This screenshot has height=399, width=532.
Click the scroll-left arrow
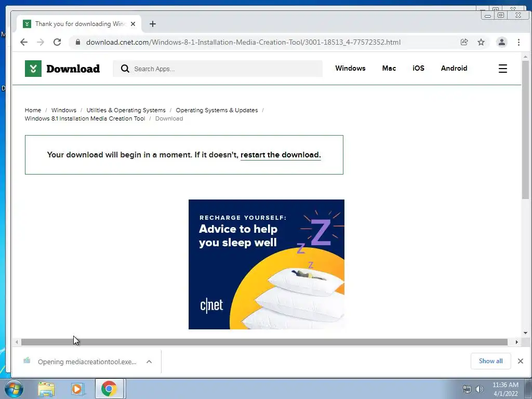click(x=17, y=342)
